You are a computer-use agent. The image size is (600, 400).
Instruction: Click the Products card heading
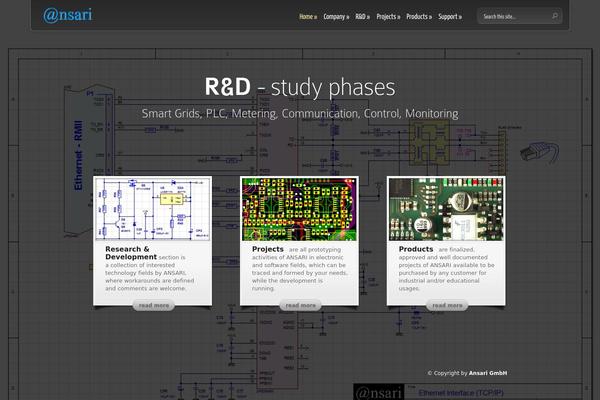(x=416, y=249)
